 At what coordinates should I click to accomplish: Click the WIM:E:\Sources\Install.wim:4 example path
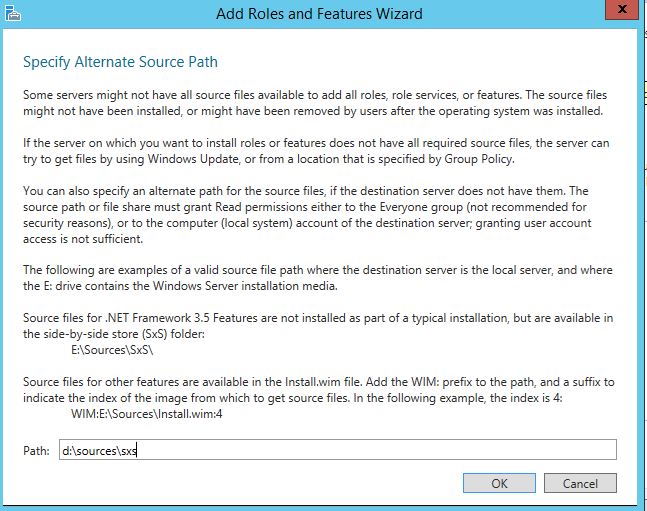point(146,414)
